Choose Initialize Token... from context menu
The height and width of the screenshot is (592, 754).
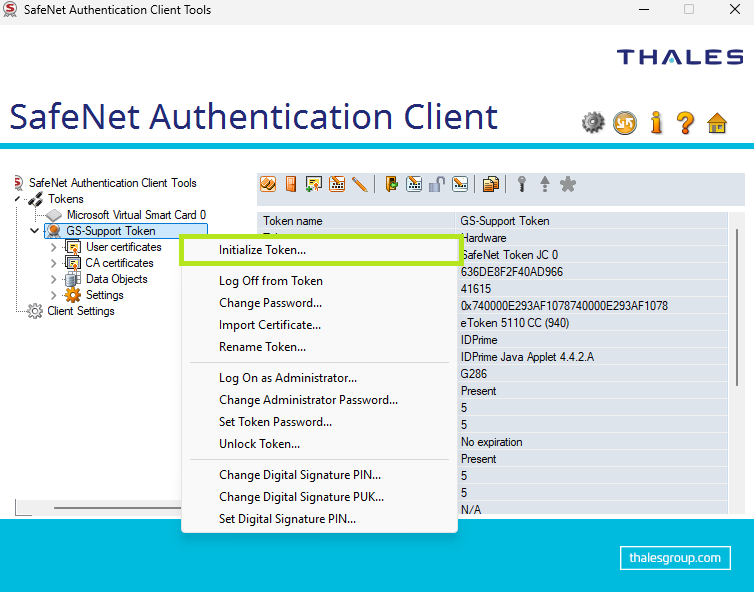pyautogui.click(x=319, y=250)
